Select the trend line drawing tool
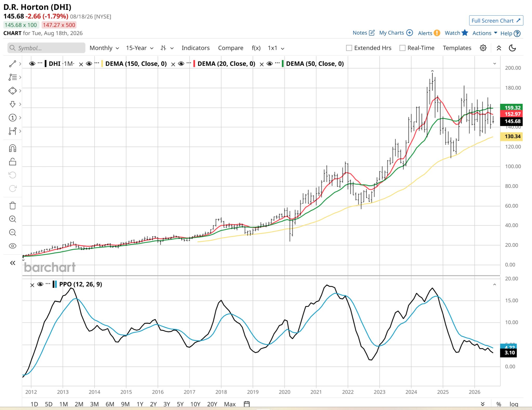Viewport: 532px width, 410px height. 12,64
